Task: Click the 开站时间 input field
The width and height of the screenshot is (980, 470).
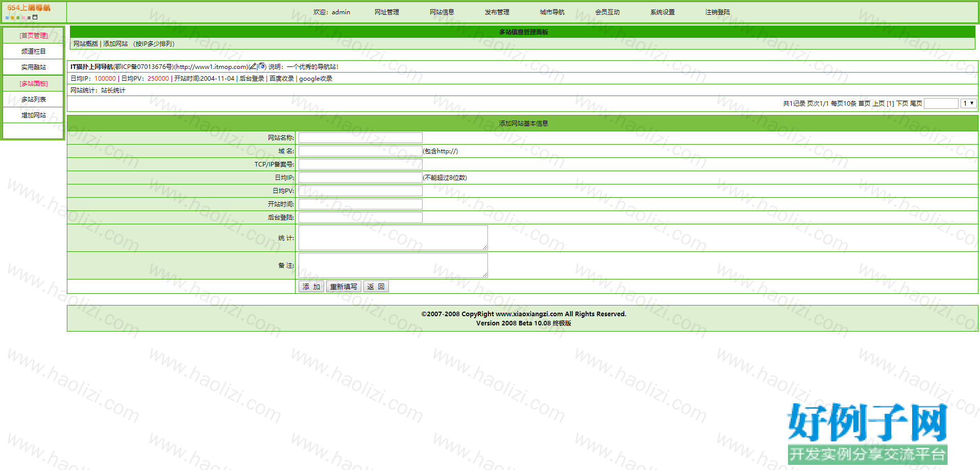Action: pos(360,204)
